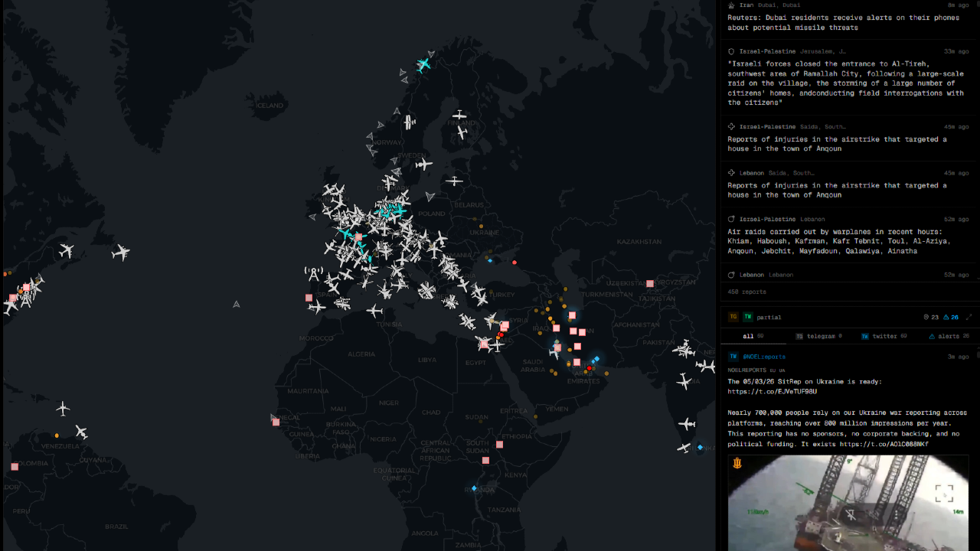
Task: Expand the social feed panel to fullscreen
Action: click(969, 317)
